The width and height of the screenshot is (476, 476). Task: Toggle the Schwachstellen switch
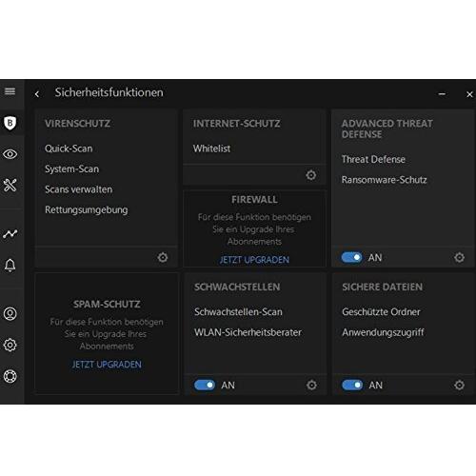point(205,385)
